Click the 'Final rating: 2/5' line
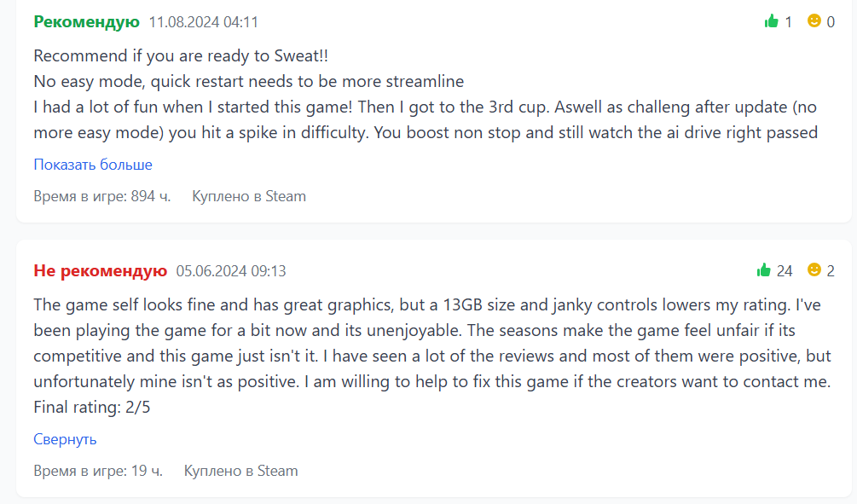Image resolution: width=857 pixels, height=504 pixels. pyautogui.click(x=92, y=407)
